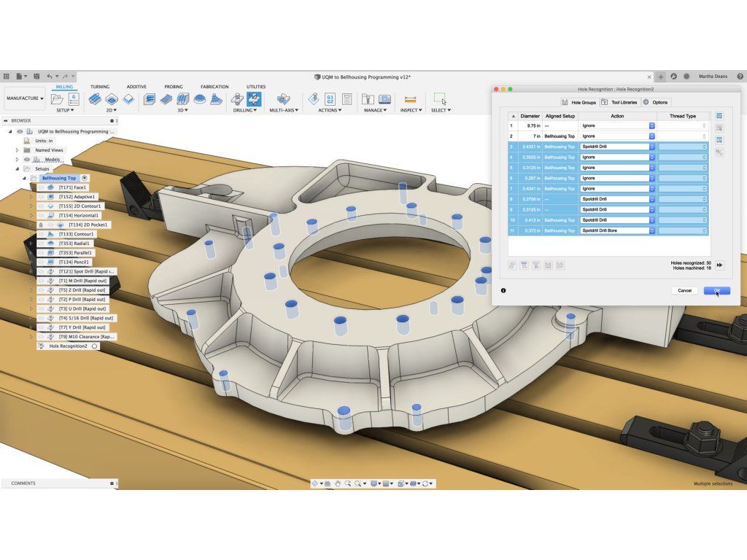Toggle visibility of [T171] Face1 operation
Screen dimensions: 747x560
point(41,187)
